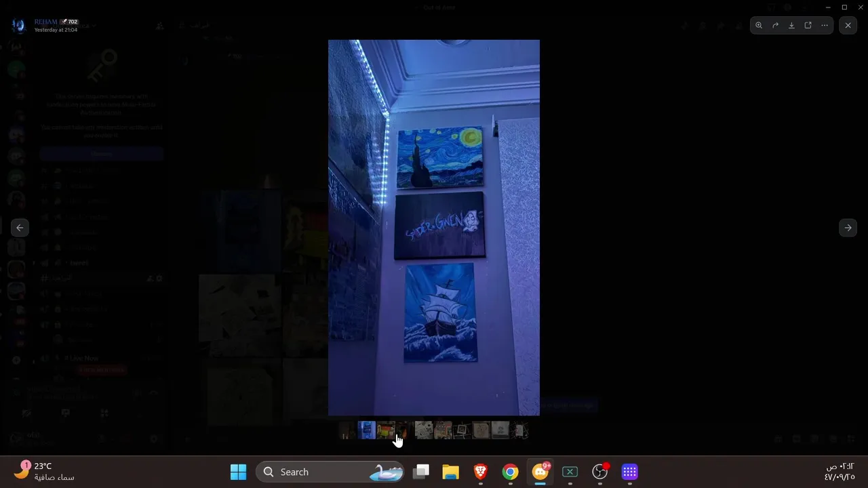
Task: Open Google Chrome from the taskbar
Action: coord(510,472)
